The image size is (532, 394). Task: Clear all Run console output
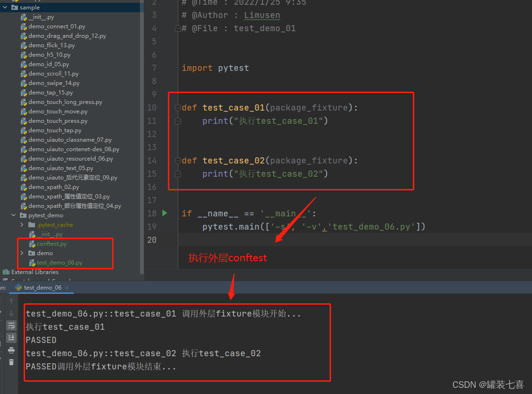click(11, 362)
